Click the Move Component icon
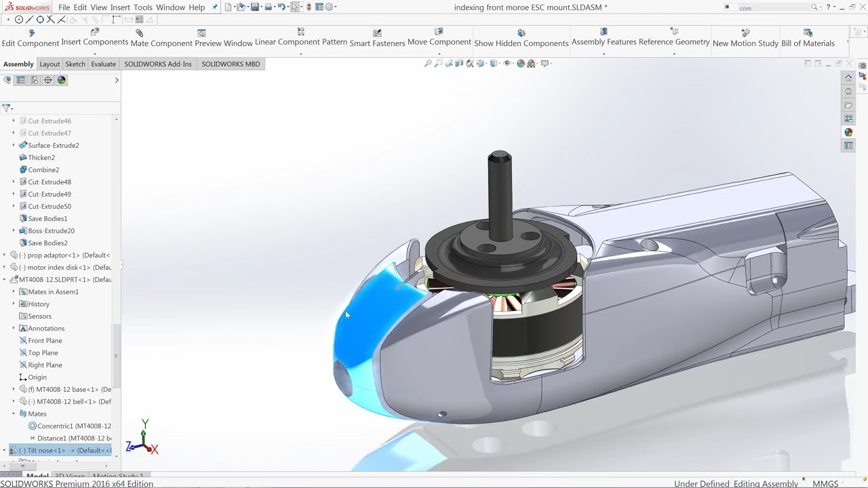Screen dimensions: 868x488 coord(439,32)
